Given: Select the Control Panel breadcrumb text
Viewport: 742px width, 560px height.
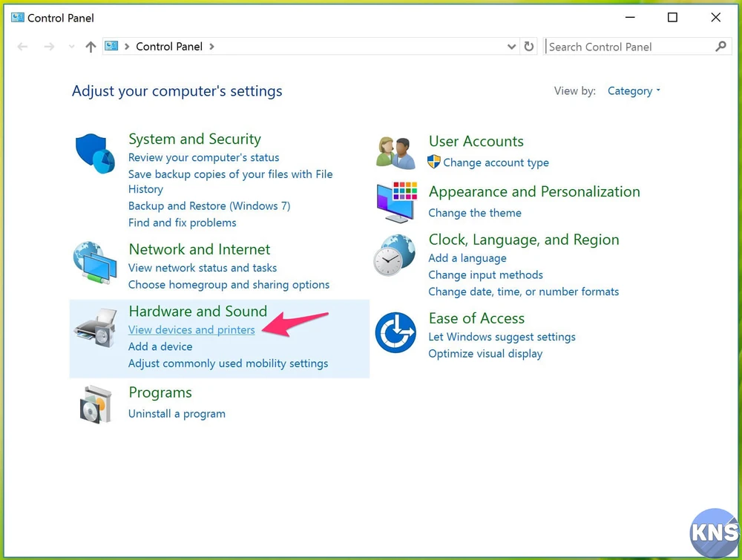Looking at the screenshot, I should 169,46.
